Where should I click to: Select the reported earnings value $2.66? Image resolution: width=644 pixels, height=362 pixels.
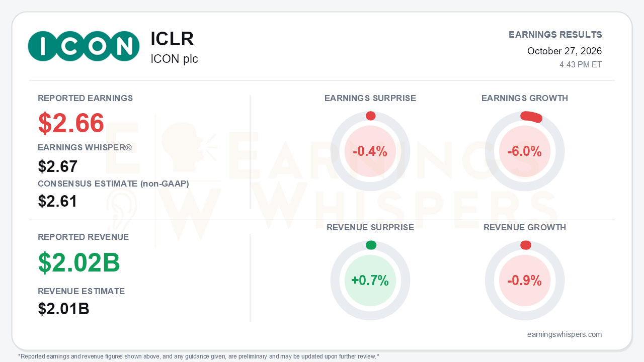click(71, 123)
